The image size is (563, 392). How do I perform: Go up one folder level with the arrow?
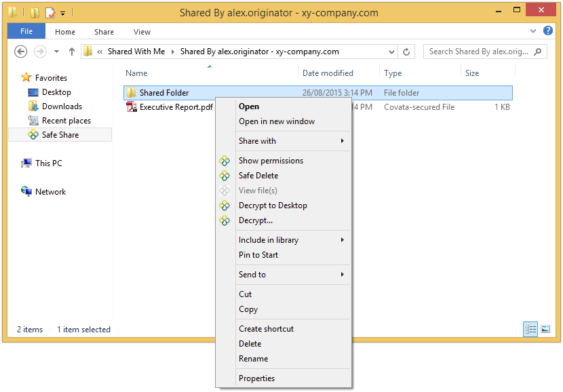pos(72,51)
